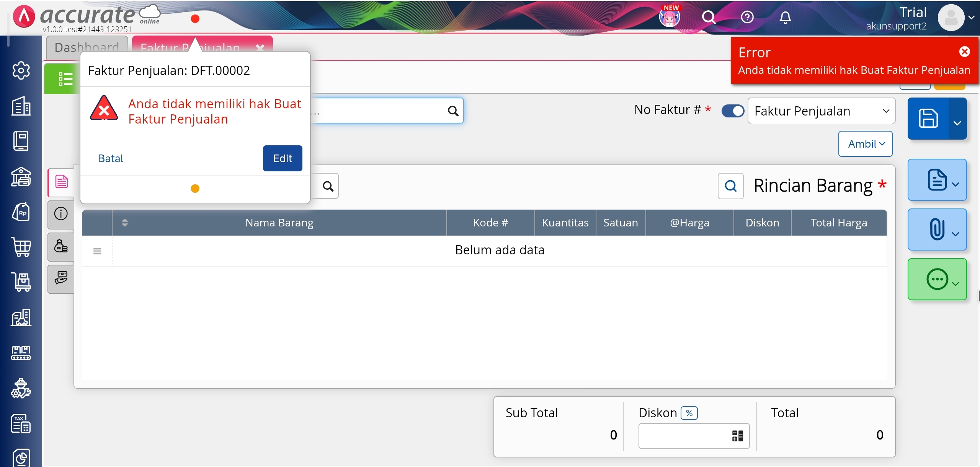Open the TAX module in the sidebar
This screenshot has height=467, width=980.
point(21,424)
